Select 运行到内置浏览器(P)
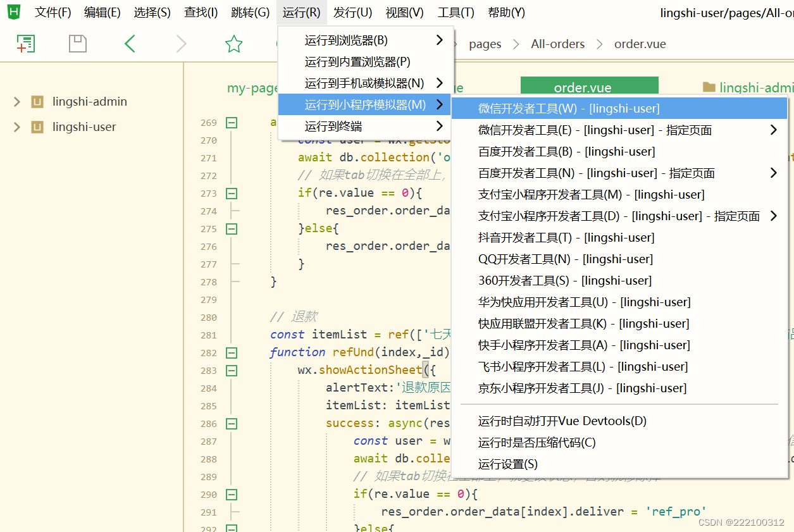Image resolution: width=794 pixels, height=532 pixels. (x=366, y=62)
